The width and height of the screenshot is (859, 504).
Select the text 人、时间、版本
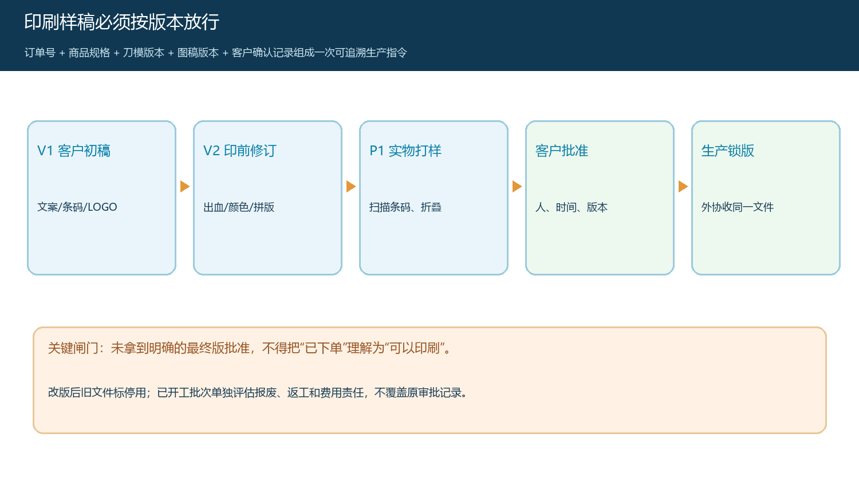[572, 207]
